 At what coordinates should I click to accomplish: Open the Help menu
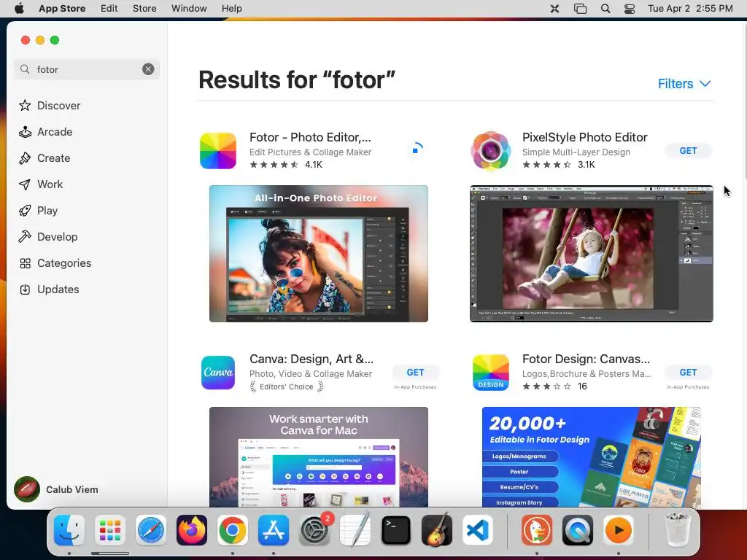click(x=231, y=9)
